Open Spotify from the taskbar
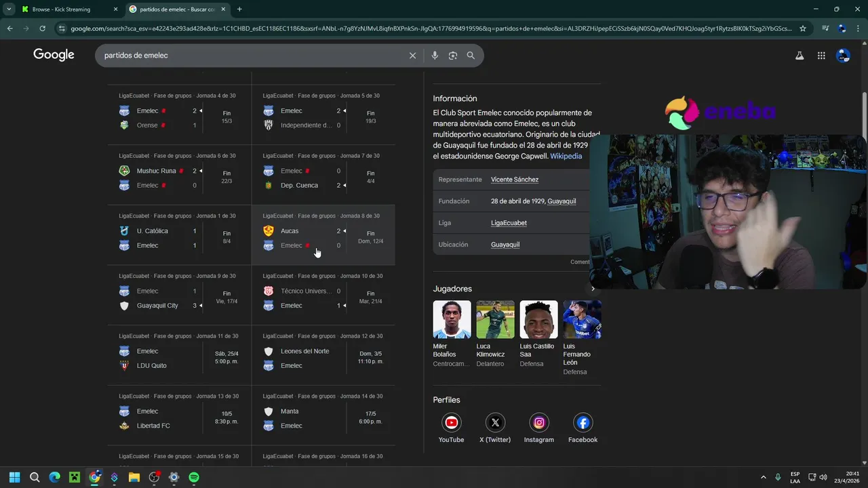This screenshot has width=868, height=488. (194, 477)
